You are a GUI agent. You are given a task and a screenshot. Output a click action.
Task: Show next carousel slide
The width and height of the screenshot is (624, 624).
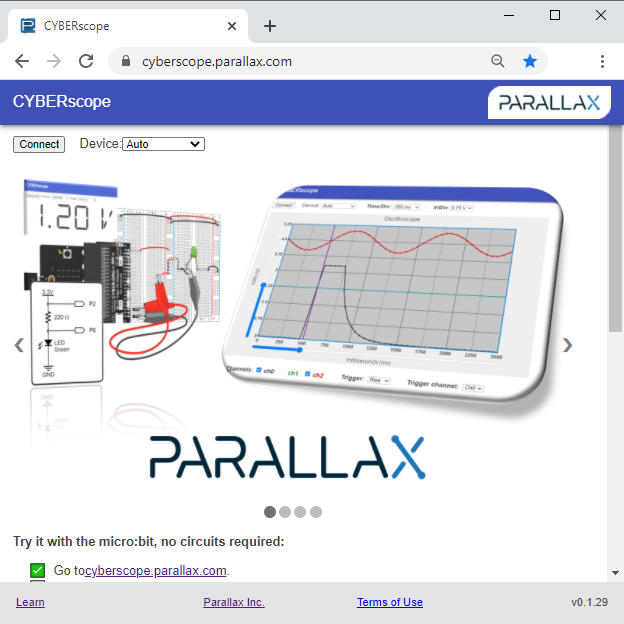pos(567,345)
